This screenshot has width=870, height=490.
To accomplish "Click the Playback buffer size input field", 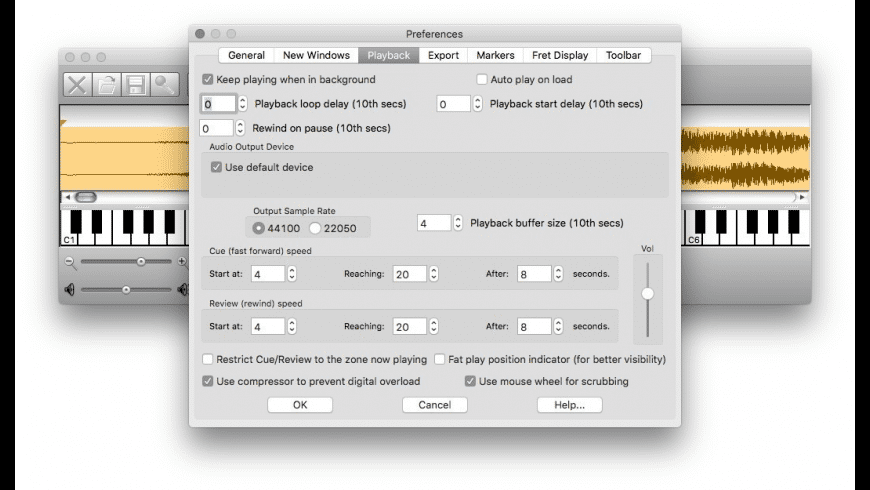I will (x=434, y=223).
